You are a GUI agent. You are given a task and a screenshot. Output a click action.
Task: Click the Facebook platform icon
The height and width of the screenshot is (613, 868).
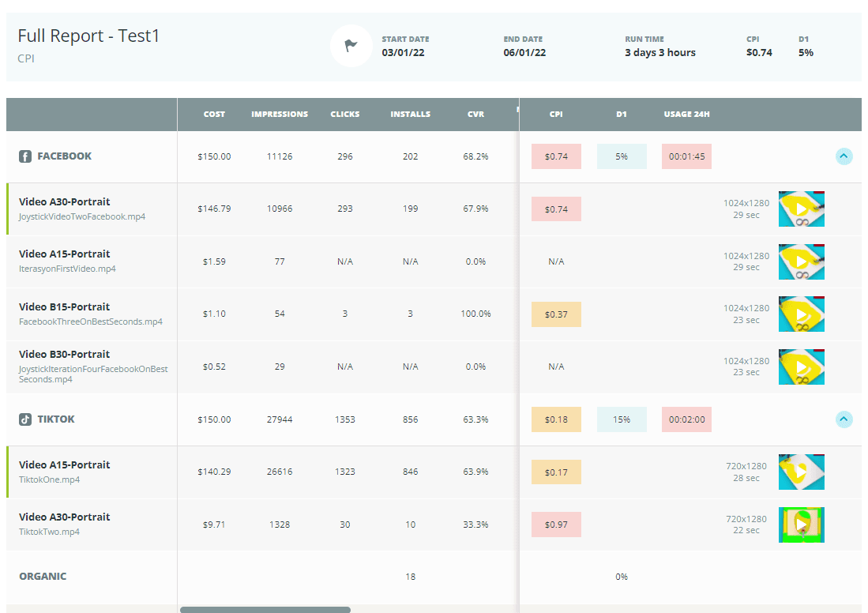(25, 156)
